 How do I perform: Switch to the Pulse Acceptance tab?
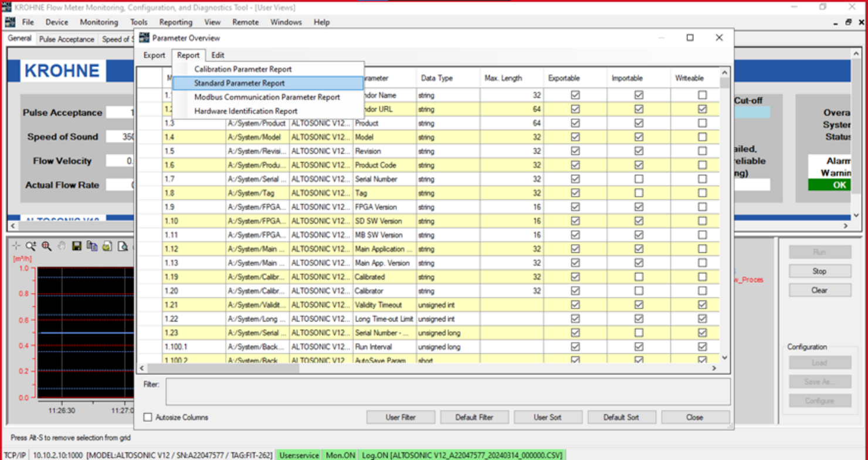coord(67,39)
